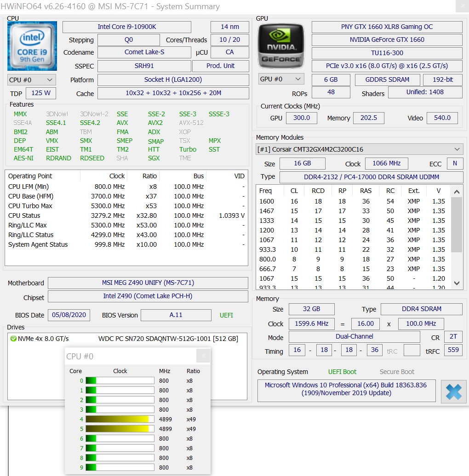Select the Comet Lake-S codename field
469x476 pixels.
[144, 52]
